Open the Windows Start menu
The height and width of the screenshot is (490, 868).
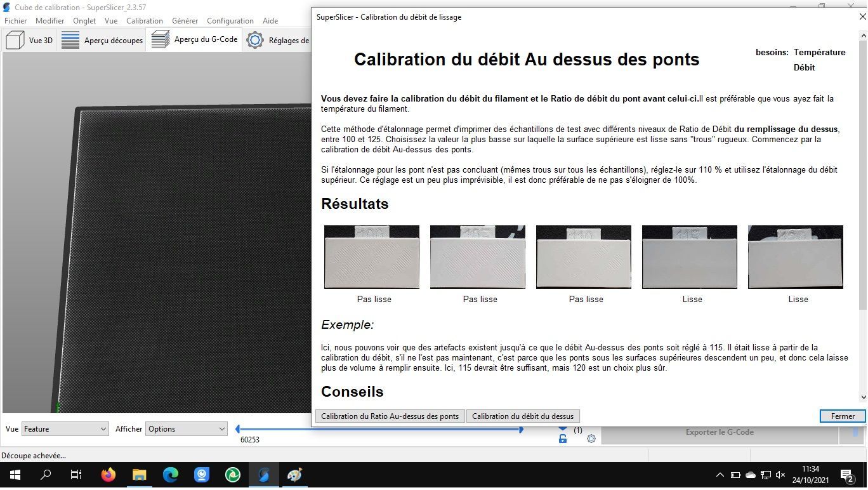15,475
